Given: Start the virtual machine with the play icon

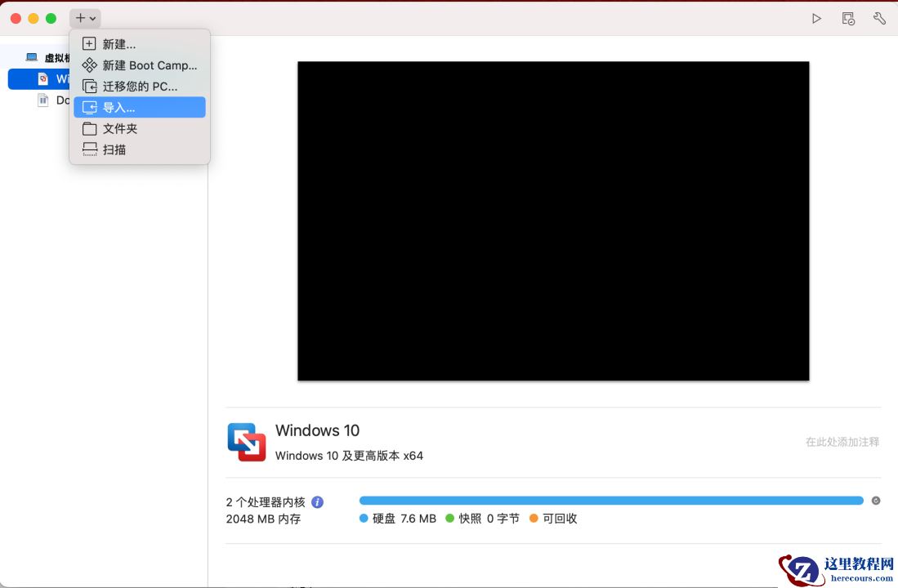Looking at the screenshot, I should (816, 18).
